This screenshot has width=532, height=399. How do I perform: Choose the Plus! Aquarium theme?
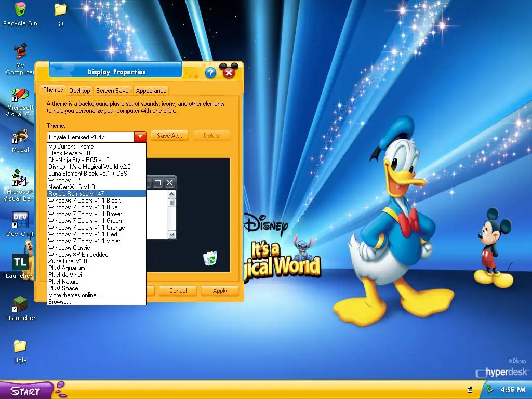point(97,268)
